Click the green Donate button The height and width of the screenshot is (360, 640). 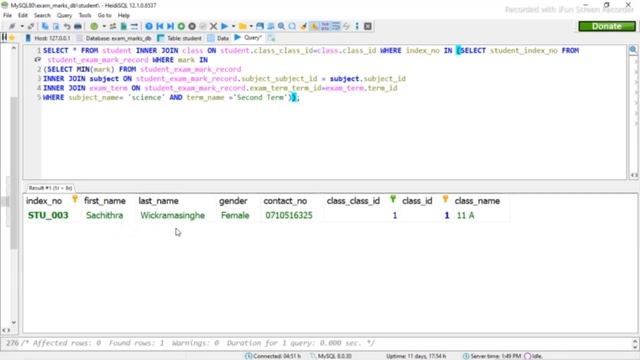pos(607,26)
